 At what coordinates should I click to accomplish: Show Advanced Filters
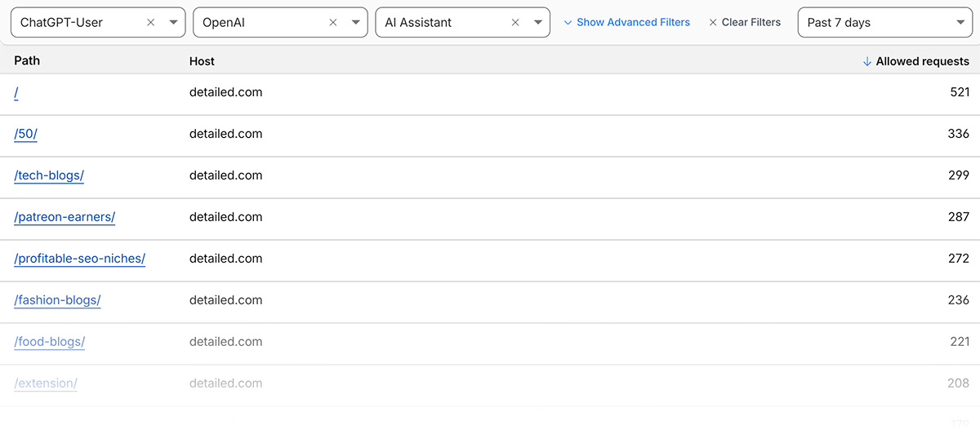coord(626,23)
